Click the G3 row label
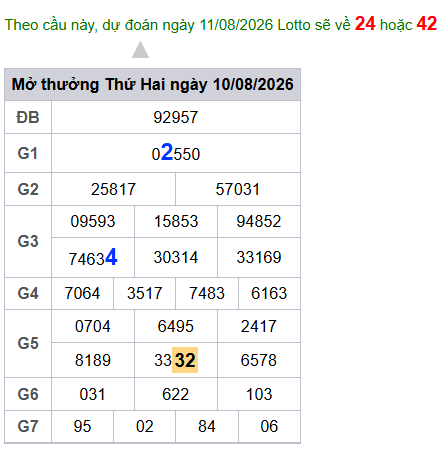443x450 pixels. [x=28, y=241]
